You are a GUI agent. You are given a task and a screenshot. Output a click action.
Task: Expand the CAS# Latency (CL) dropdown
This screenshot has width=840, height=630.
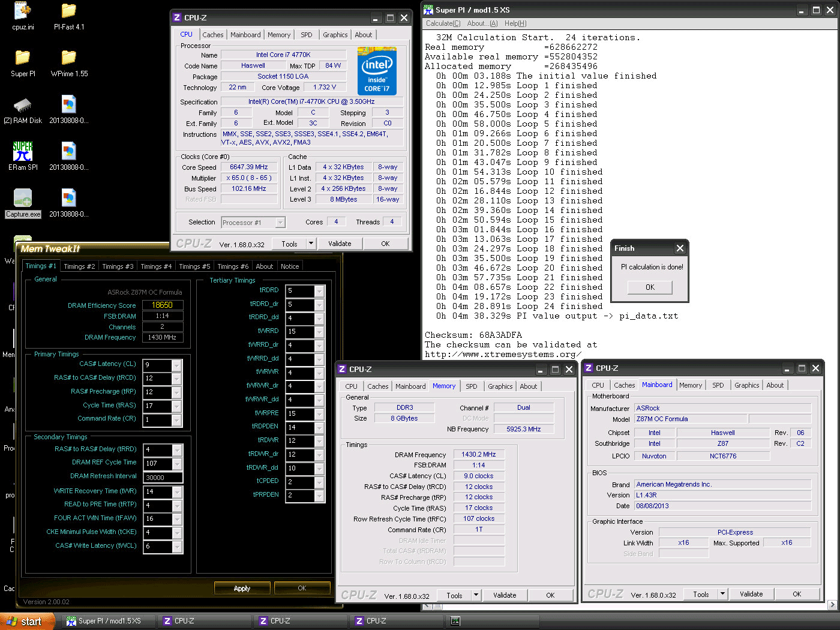pyautogui.click(x=176, y=365)
